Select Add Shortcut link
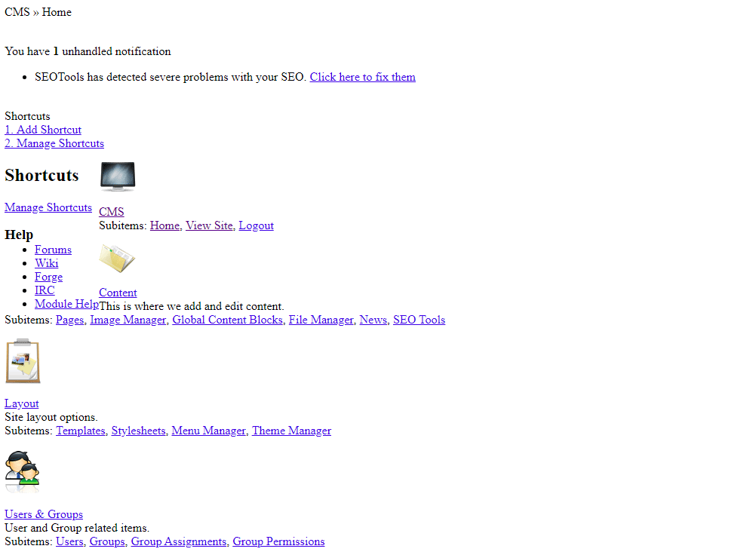This screenshot has width=756, height=558. (x=43, y=130)
